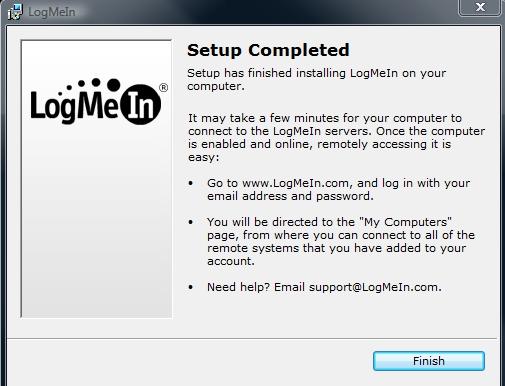Click the bullet before "You will be directed"

191,222
